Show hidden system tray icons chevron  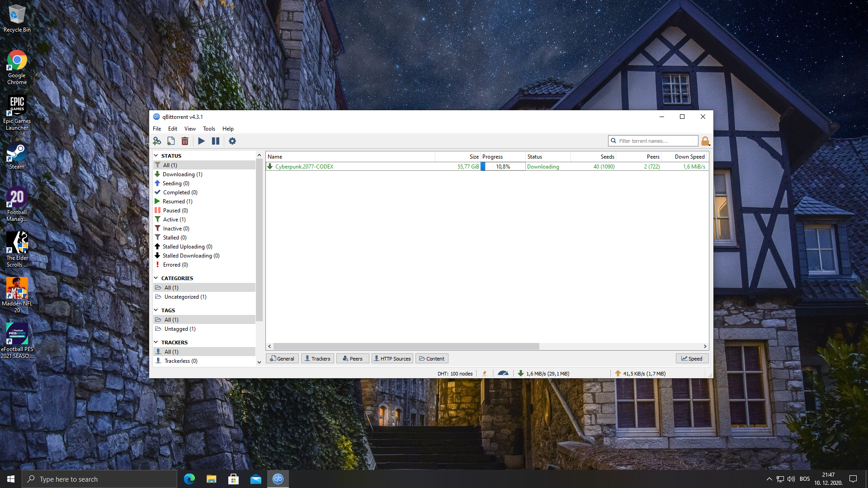tap(769, 479)
